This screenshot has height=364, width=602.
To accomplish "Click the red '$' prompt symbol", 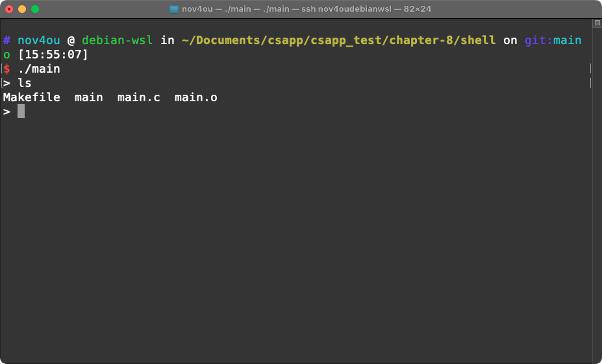I will click(x=7, y=69).
